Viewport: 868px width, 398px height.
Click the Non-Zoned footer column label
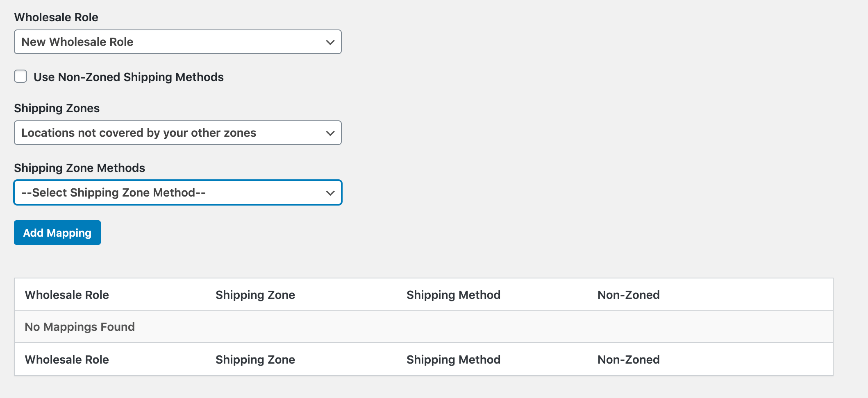tap(629, 360)
